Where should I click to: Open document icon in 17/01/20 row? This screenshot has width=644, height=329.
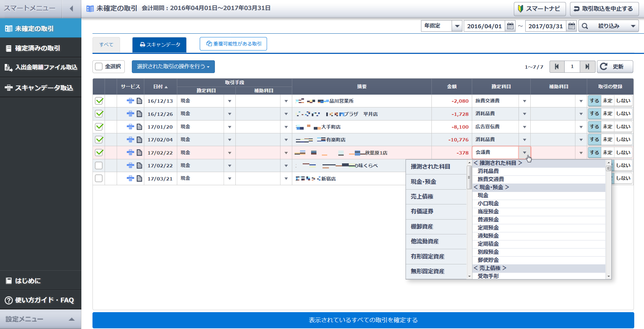click(139, 127)
